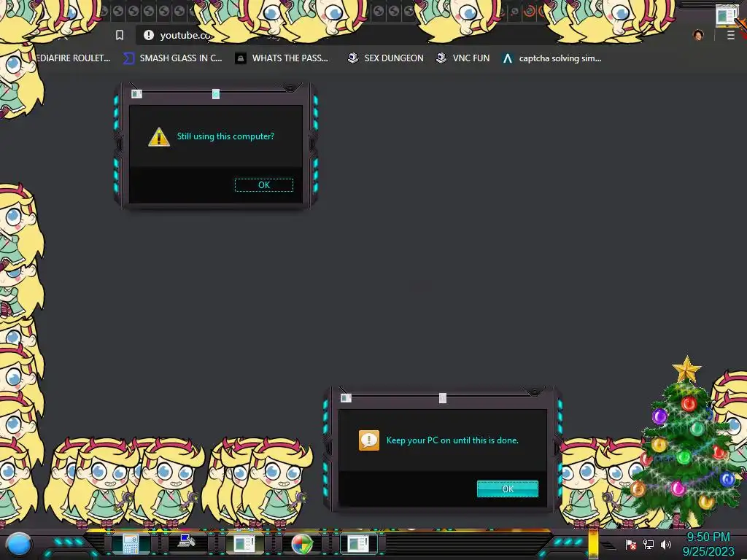Open the SMASH GLASS IN C... bookmark
Screen dimensions: 747x560
click(x=172, y=58)
